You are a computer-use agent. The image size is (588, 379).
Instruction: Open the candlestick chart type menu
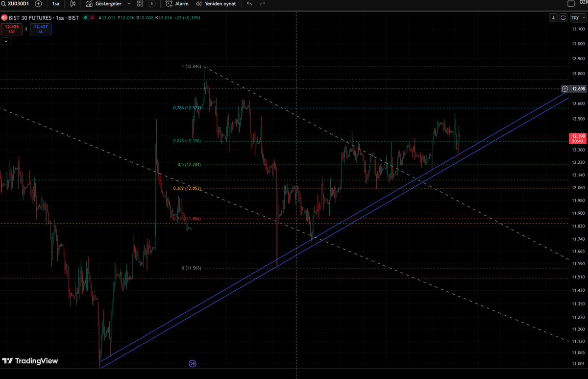click(73, 3)
